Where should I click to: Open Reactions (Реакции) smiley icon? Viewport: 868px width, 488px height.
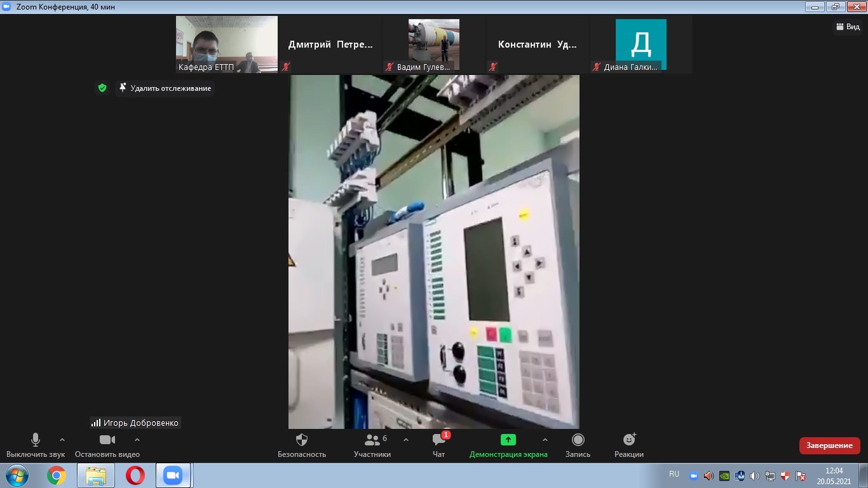(628, 444)
